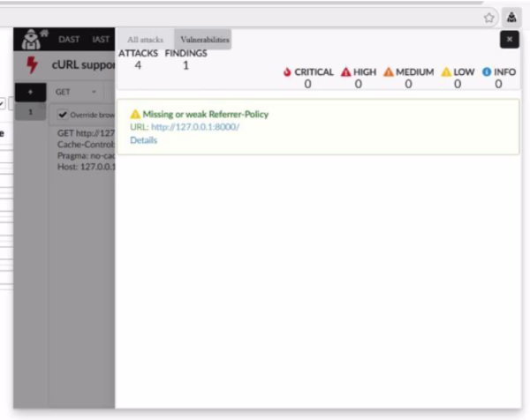530x420 pixels.
Task: Open the http://127.0.0.1:8000/ URL link
Action: pos(195,127)
